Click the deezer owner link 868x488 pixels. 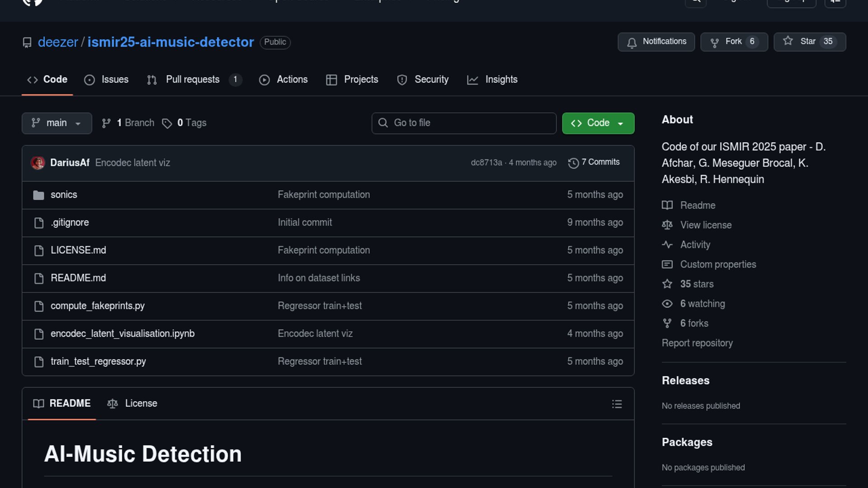pos(58,42)
